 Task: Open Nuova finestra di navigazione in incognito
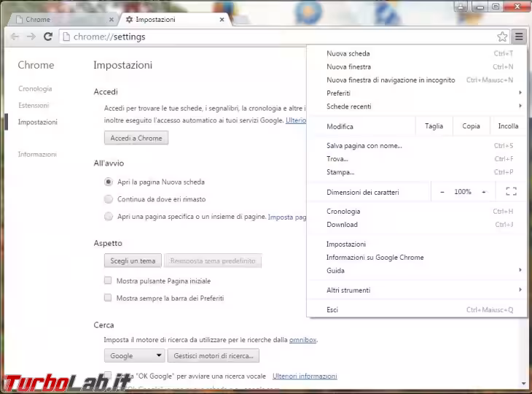pos(417,80)
